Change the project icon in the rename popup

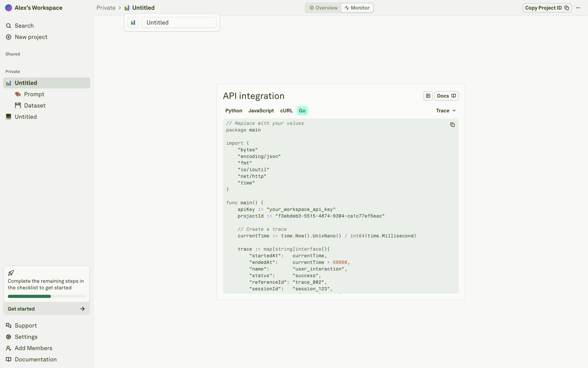133,22
